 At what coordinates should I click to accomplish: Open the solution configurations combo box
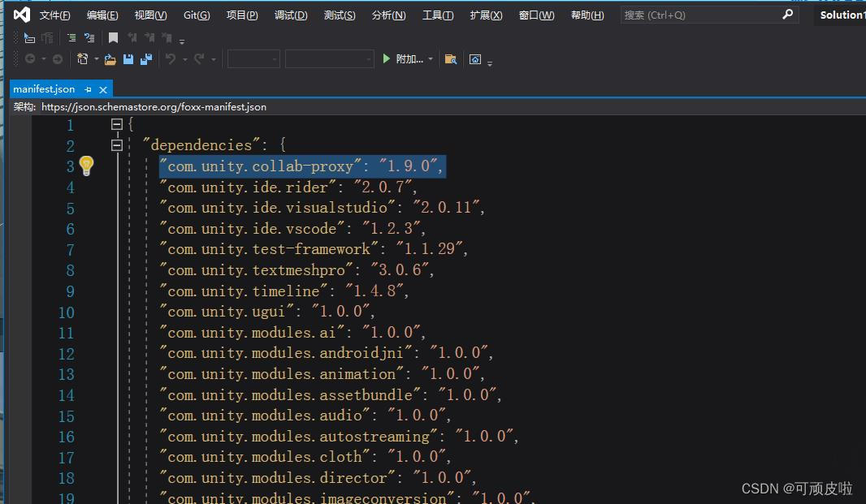click(252, 58)
